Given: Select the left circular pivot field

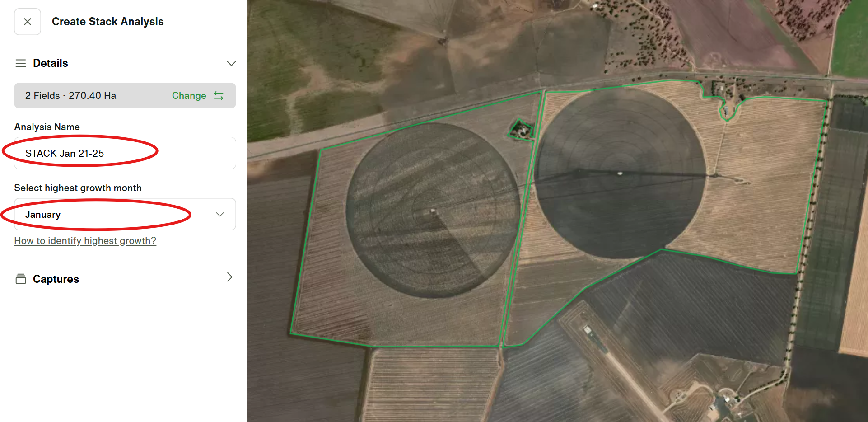Looking at the screenshot, I should tap(433, 211).
